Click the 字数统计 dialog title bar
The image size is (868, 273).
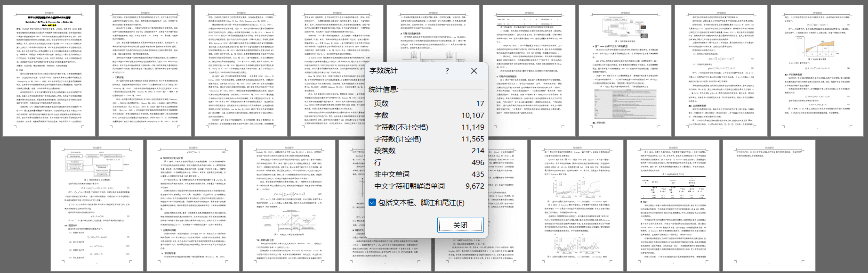point(405,71)
